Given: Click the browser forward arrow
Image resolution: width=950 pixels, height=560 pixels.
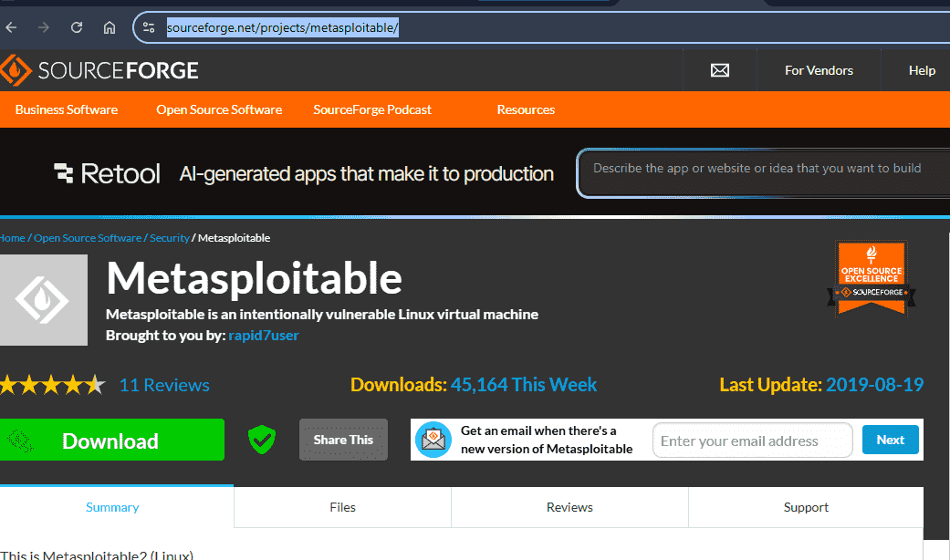Looking at the screenshot, I should coord(44,27).
